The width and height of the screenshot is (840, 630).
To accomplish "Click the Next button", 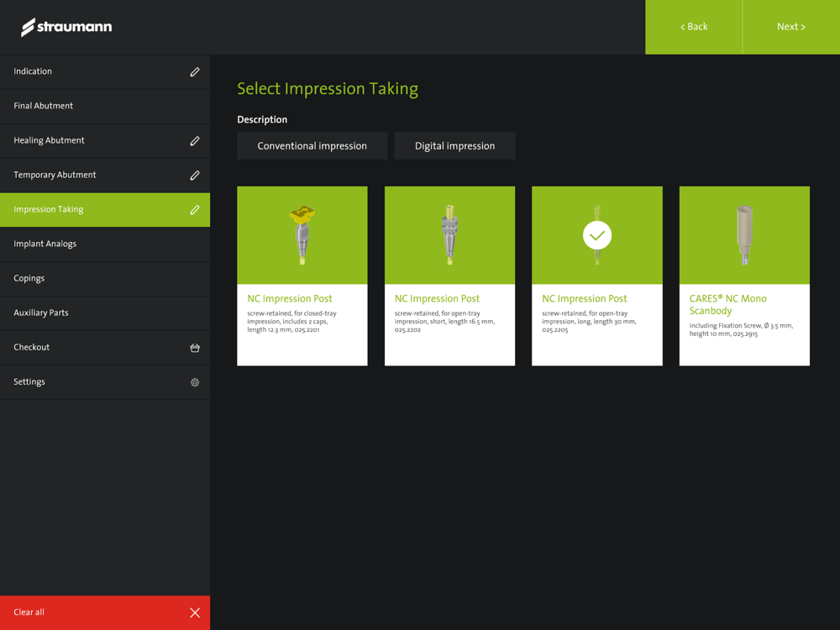I will 791,27.
